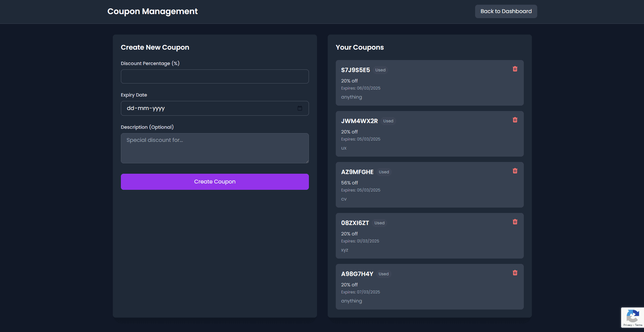Click the Description text area
The width and height of the screenshot is (644, 332).
215,148
